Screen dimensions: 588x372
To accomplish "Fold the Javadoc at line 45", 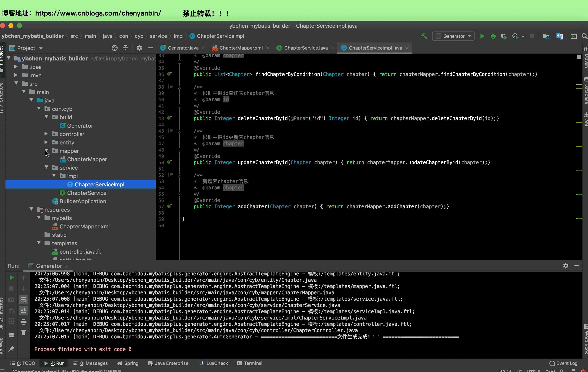I will 180,131.
